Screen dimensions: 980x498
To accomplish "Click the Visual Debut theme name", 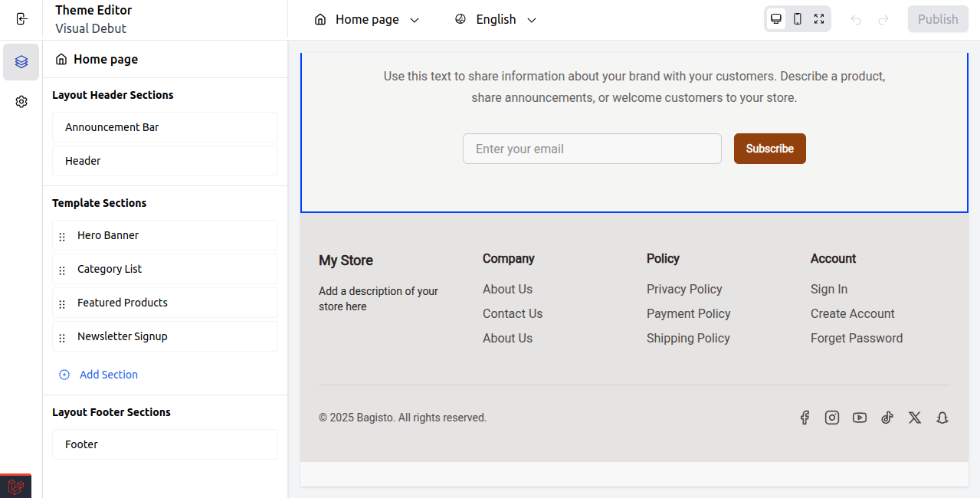I will (90, 28).
